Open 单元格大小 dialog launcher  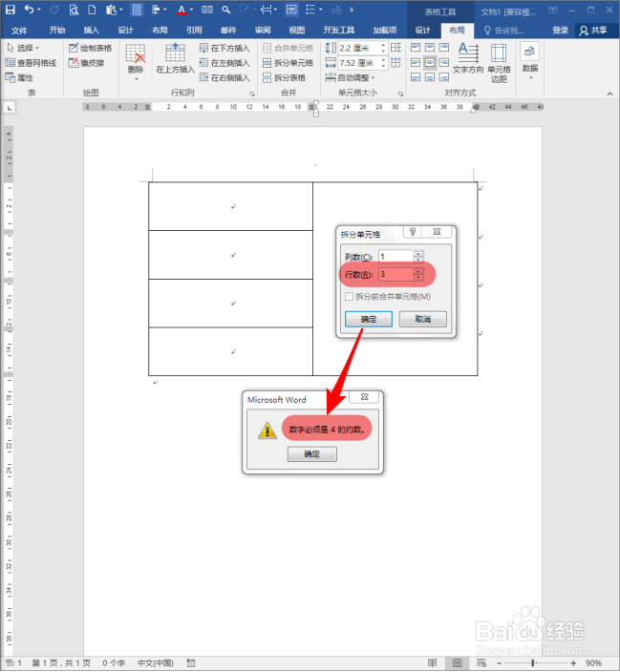(x=400, y=94)
